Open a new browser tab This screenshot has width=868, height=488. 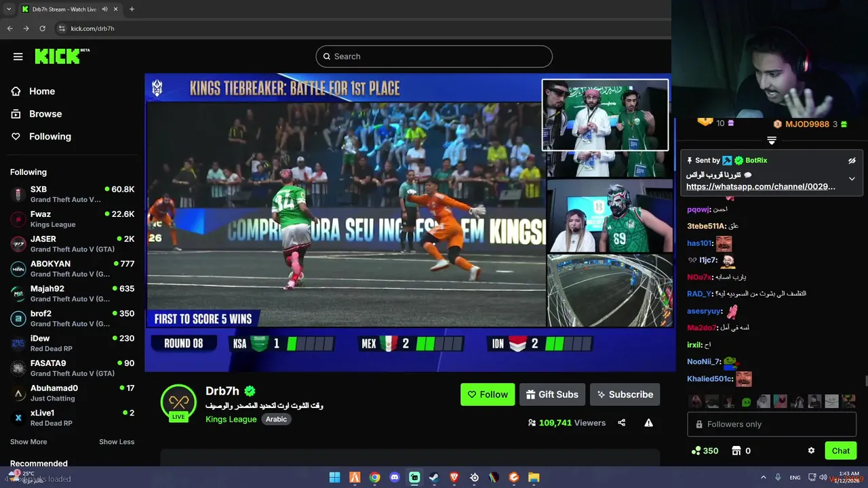pyautogui.click(x=132, y=9)
